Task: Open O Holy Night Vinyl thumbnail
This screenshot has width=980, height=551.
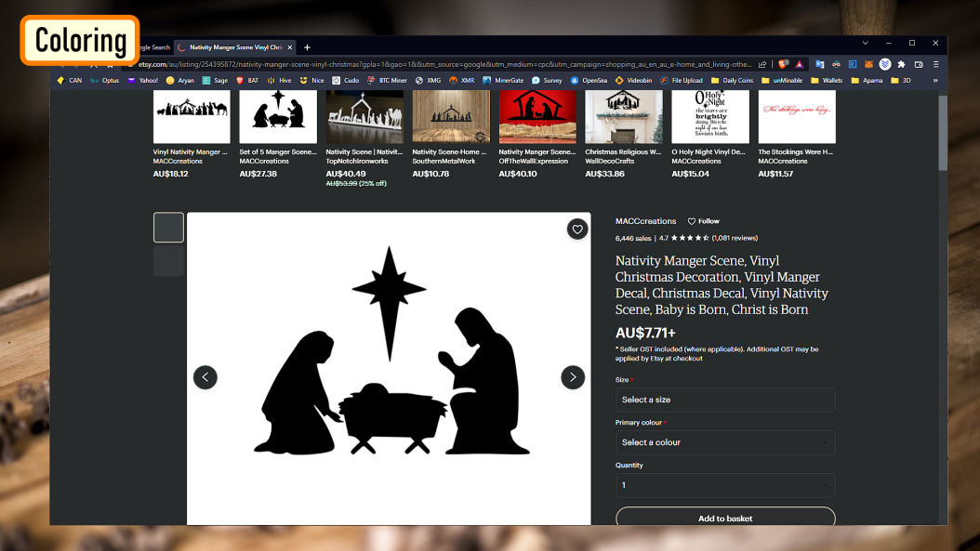Action: tap(710, 116)
